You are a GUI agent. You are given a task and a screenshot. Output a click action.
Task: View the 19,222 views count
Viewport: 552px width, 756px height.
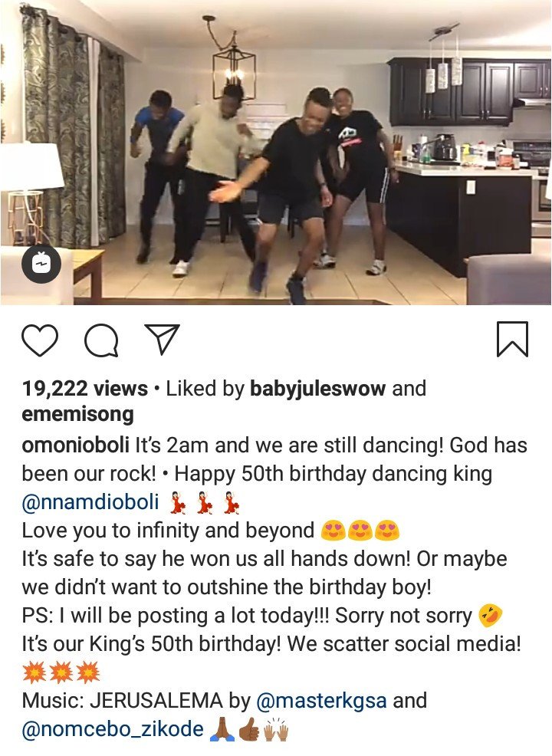(85, 389)
